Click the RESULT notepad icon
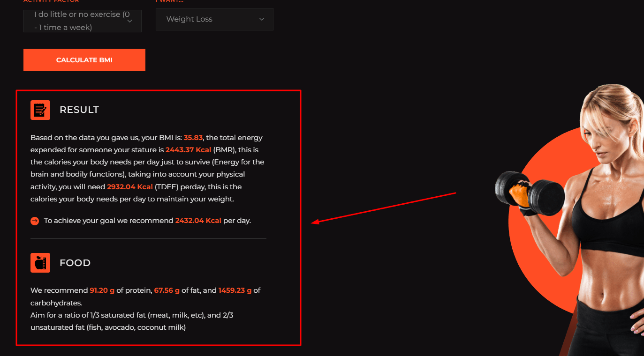 40,110
